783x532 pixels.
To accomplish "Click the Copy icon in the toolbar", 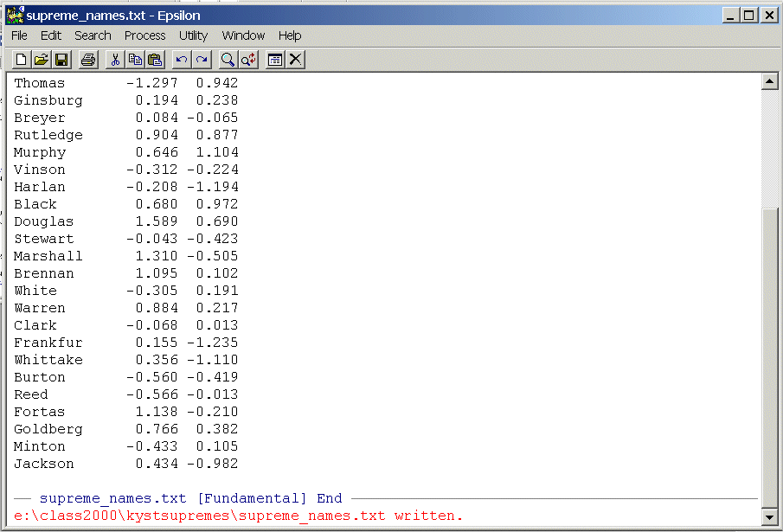I will 135,60.
